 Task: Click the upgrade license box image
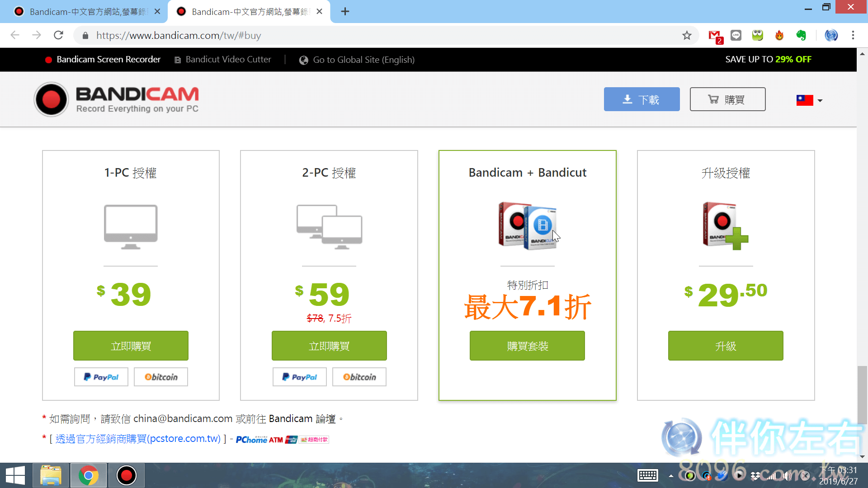(725, 226)
